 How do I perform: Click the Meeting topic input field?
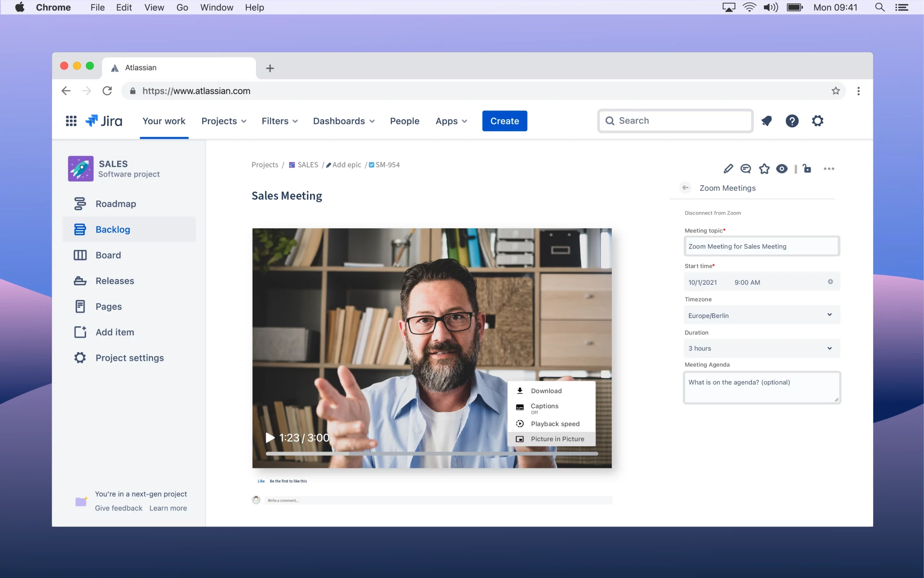click(x=761, y=246)
